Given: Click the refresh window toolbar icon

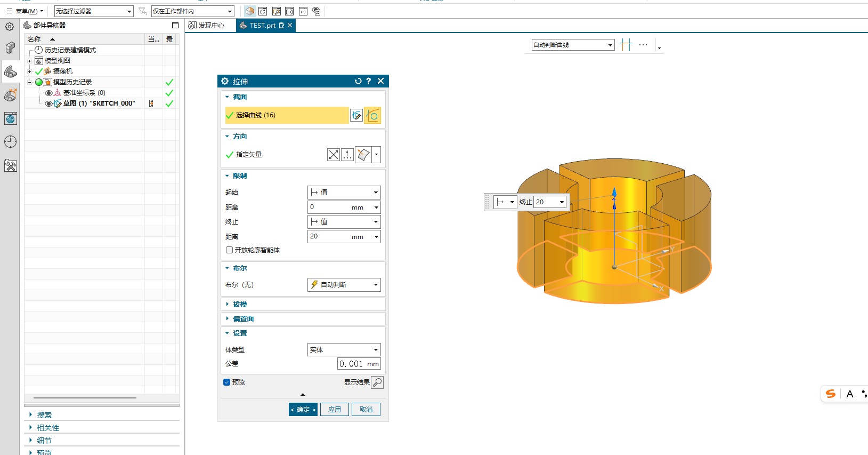Looking at the screenshot, I should click(263, 11).
